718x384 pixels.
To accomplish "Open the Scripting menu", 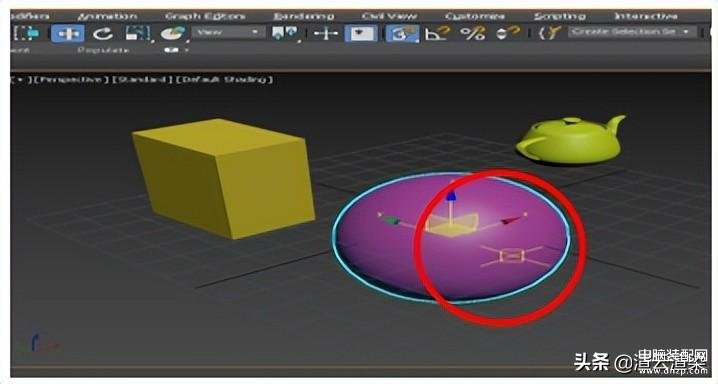I will [560, 16].
